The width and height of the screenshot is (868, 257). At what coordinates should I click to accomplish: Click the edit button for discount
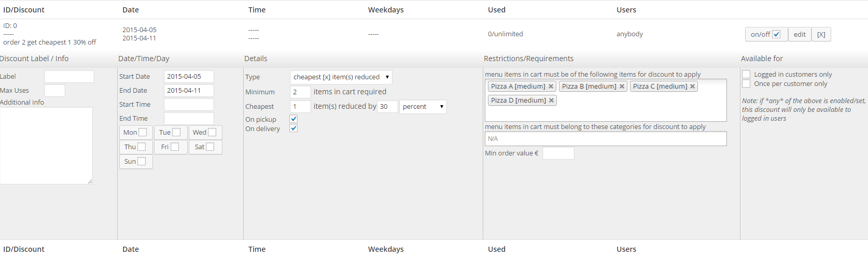point(800,34)
